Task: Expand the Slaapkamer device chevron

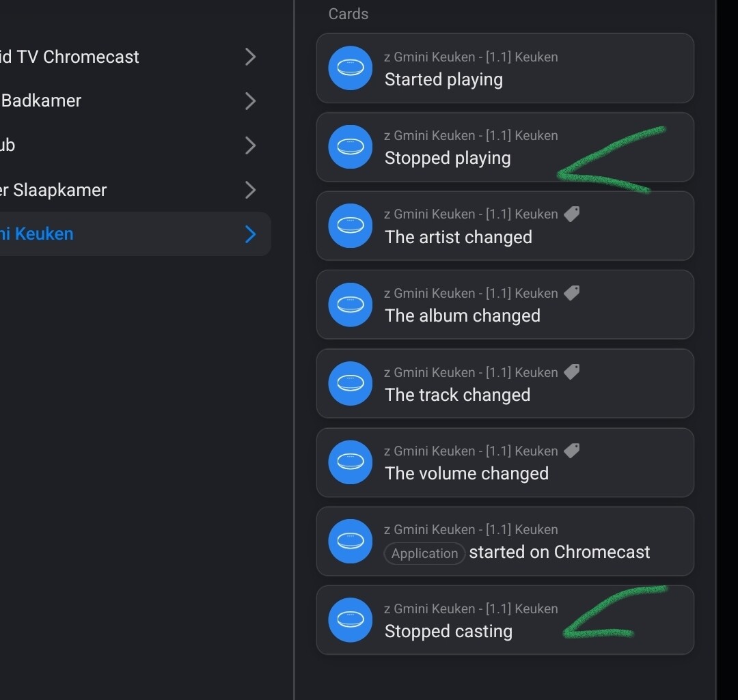Action: (x=250, y=190)
